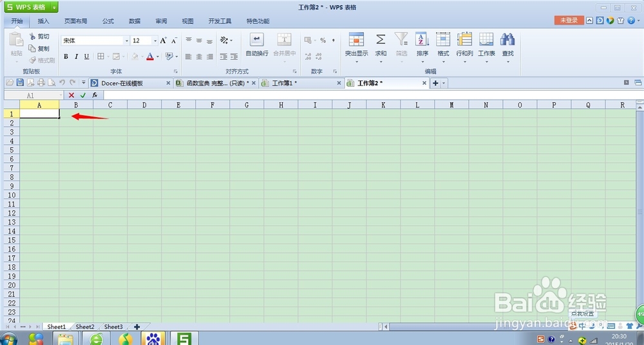Open the 公式 ribbon tab

tap(108, 21)
